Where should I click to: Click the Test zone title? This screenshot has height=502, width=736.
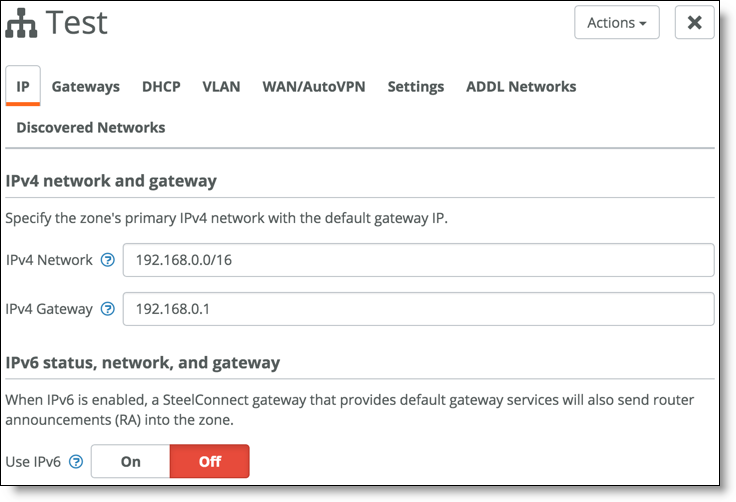76,23
